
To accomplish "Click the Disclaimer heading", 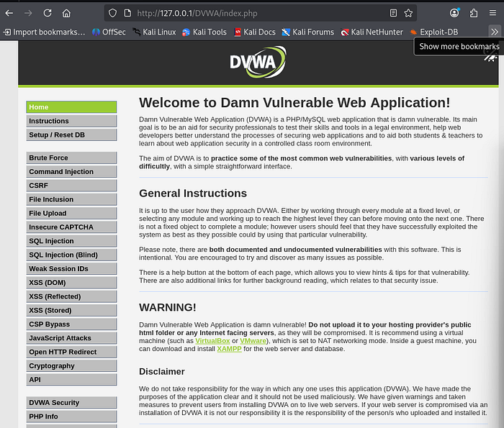I will click(x=162, y=371).
